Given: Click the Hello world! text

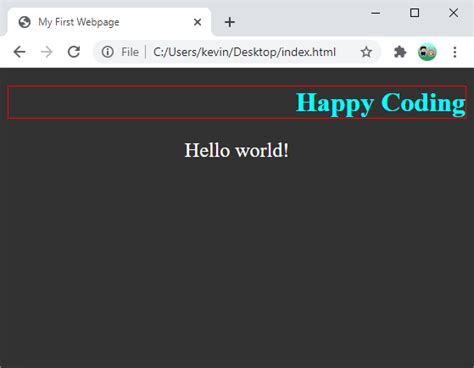Looking at the screenshot, I should pyautogui.click(x=237, y=150).
